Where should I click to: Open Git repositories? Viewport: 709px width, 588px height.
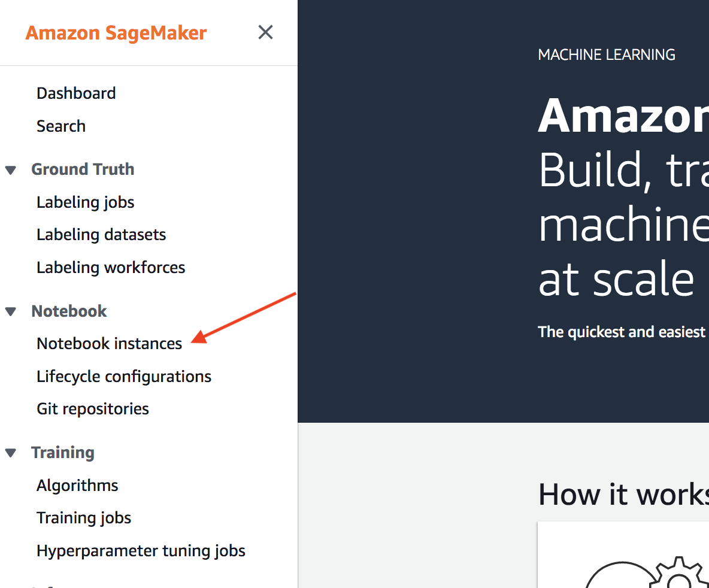pos(93,409)
